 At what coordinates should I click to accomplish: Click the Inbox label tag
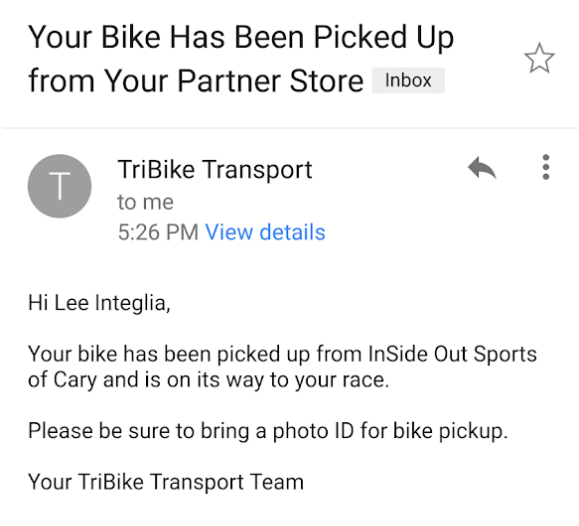pos(408,81)
